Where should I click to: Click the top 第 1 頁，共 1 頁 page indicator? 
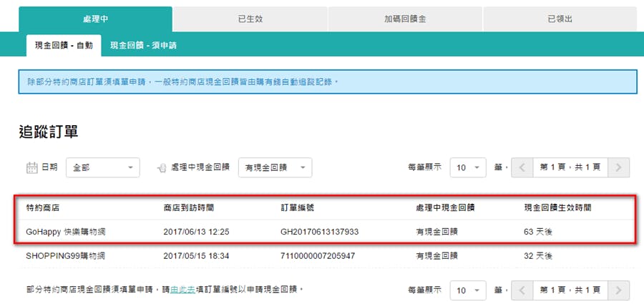tap(570, 167)
